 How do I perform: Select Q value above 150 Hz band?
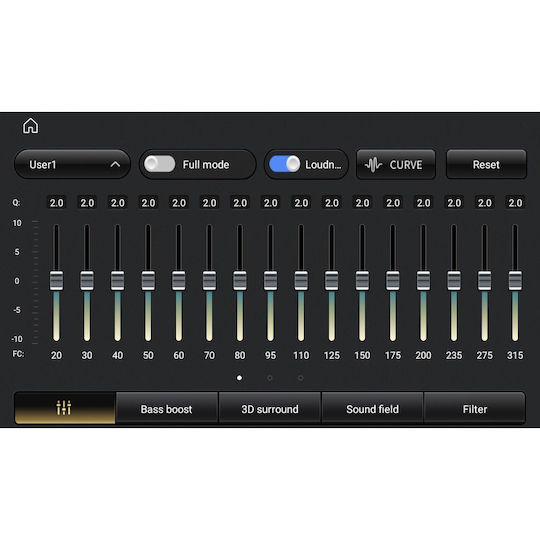coord(362,203)
